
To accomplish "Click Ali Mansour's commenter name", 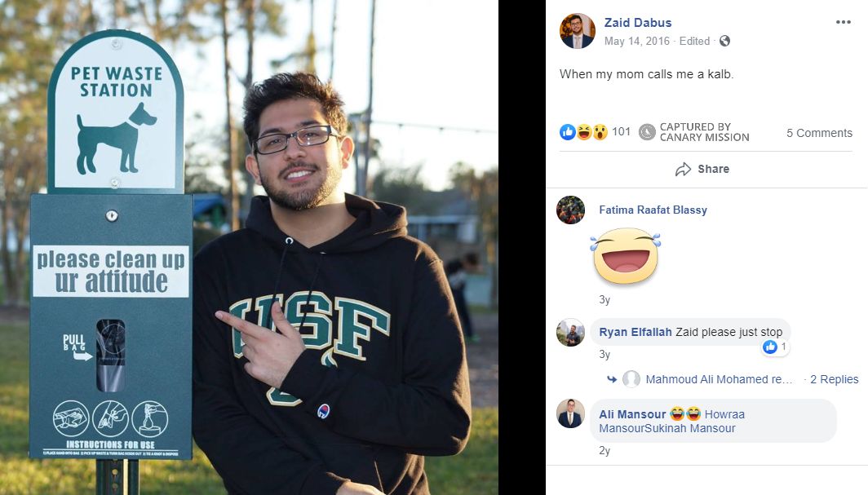I will click(x=633, y=413).
